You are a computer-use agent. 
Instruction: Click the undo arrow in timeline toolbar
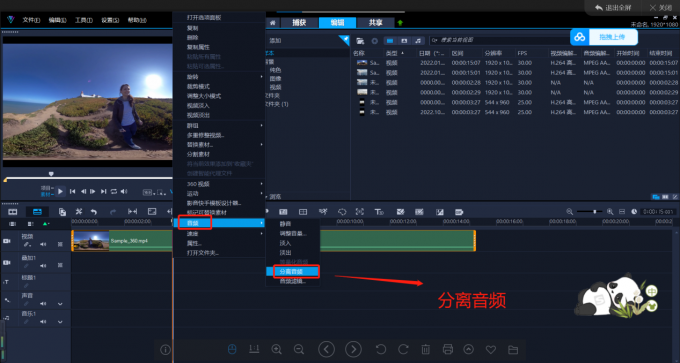click(x=94, y=212)
